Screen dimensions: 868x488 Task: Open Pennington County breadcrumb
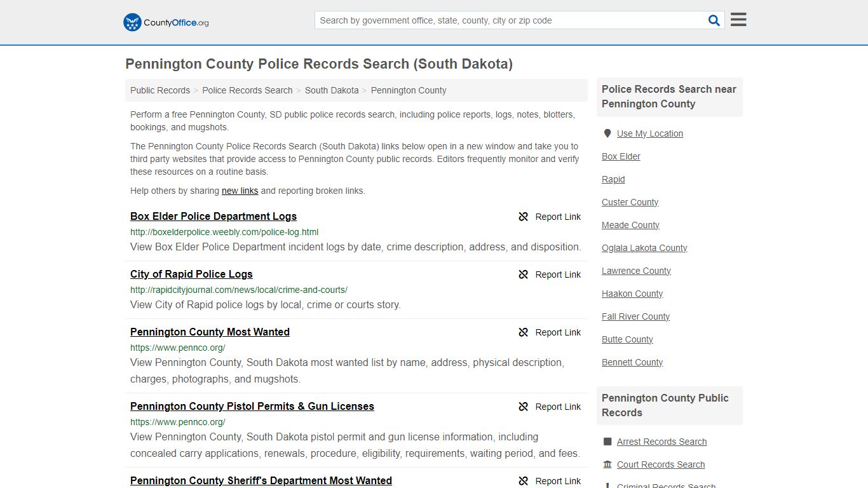pyautogui.click(x=409, y=90)
